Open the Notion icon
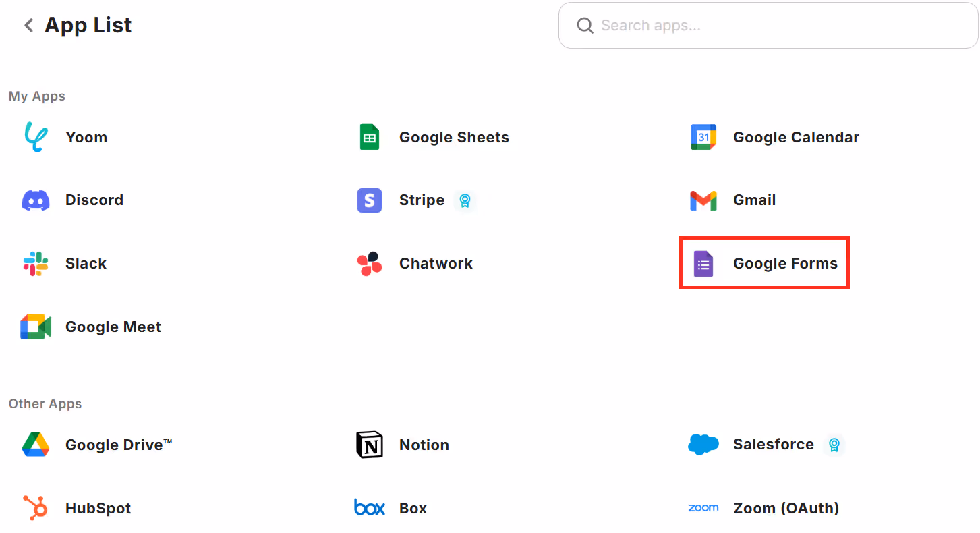Screen dimensions: 980x533 370,445
